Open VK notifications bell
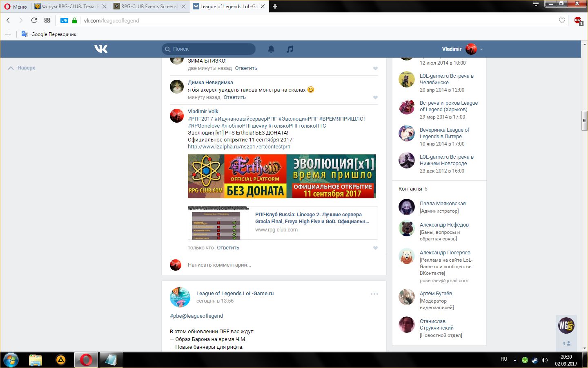 (x=271, y=49)
